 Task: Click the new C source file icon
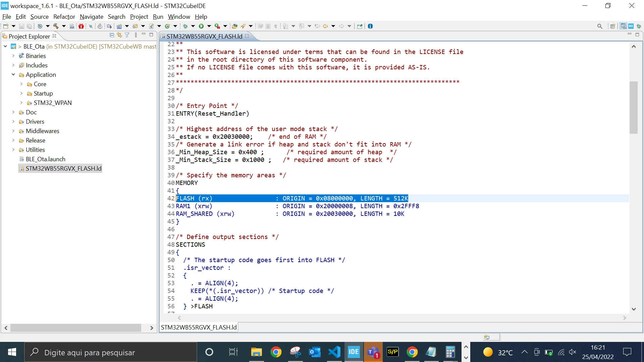pos(151,26)
